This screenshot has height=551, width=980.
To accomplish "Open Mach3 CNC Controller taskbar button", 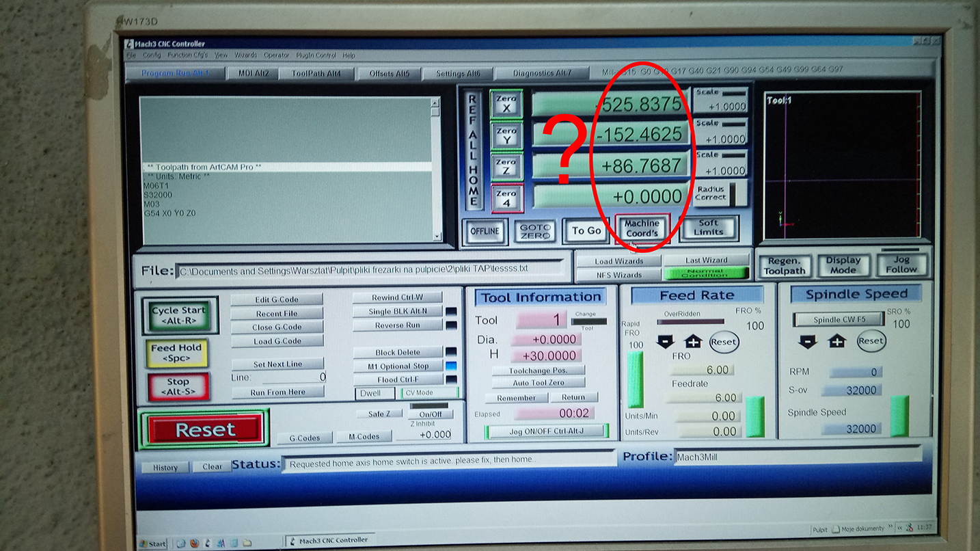I will coord(331,540).
